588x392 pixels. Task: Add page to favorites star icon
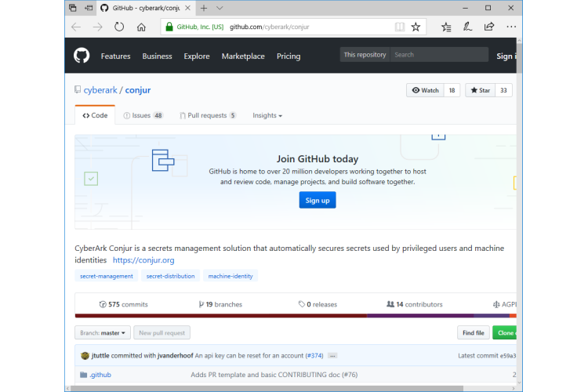[416, 27]
